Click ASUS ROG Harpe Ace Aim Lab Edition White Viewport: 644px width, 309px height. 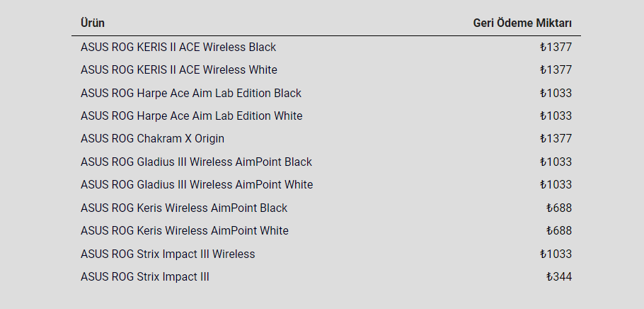click(x=191, y=116)
